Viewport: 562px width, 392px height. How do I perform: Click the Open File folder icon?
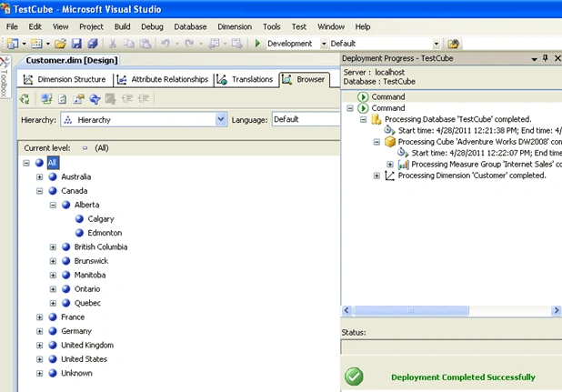point(60,44)
